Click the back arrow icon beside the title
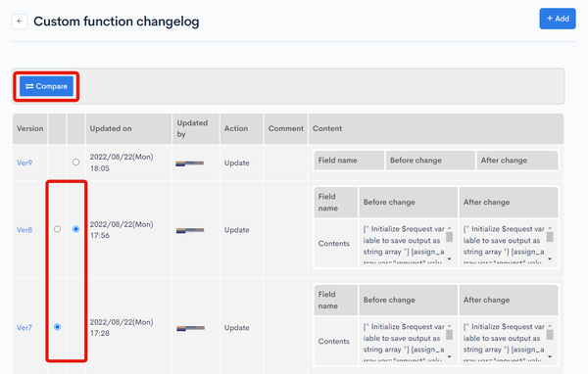 (20, 22)
